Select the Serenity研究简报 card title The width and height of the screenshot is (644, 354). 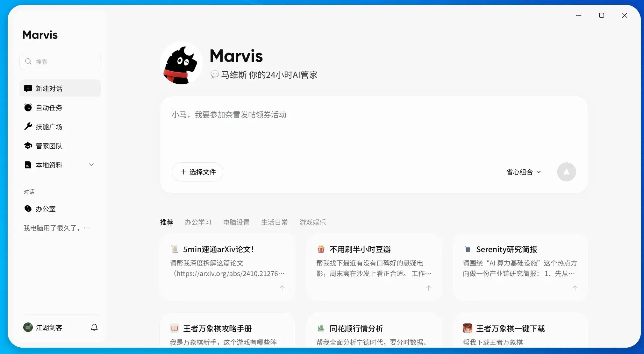pos(507,249)
